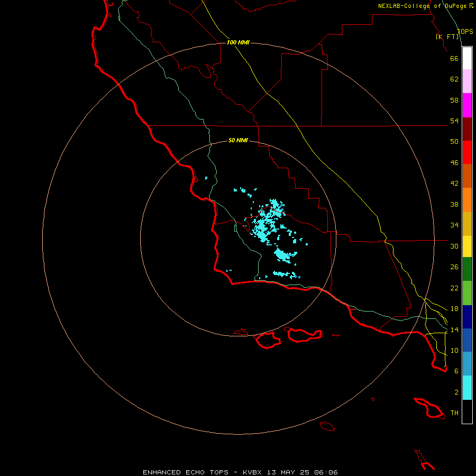Click the 22 value on the legend scale
476x476 pixels.
click(454, 288)
